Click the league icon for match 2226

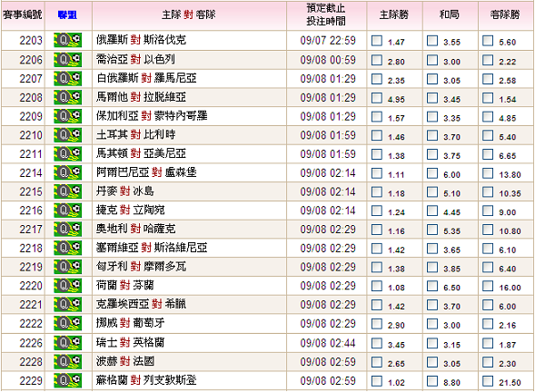point(67,343)
